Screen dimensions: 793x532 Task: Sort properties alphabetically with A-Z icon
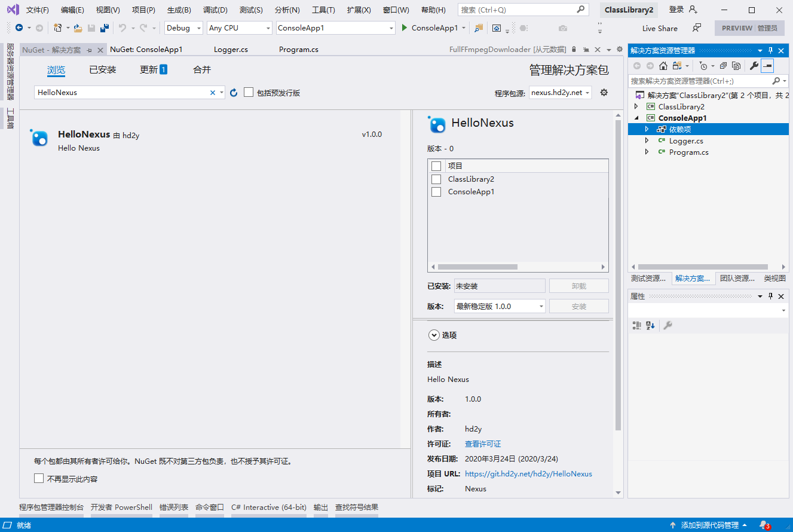(651, 325)
